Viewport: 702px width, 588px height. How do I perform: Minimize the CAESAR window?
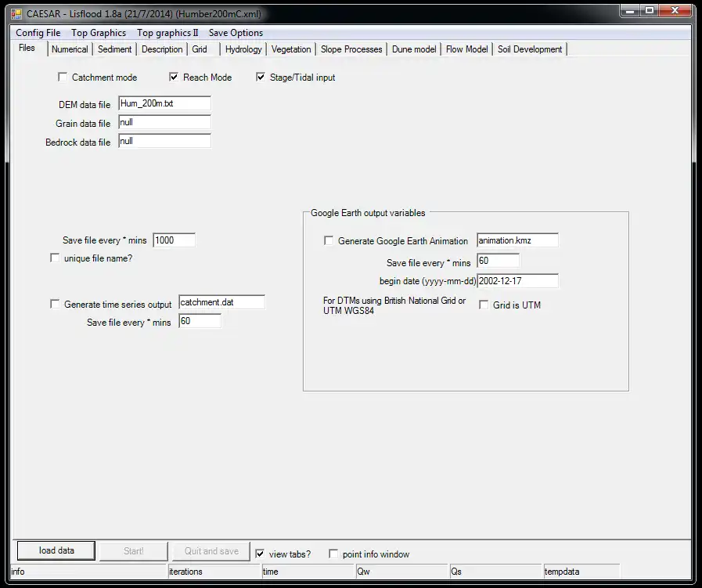tap(630, 11)
